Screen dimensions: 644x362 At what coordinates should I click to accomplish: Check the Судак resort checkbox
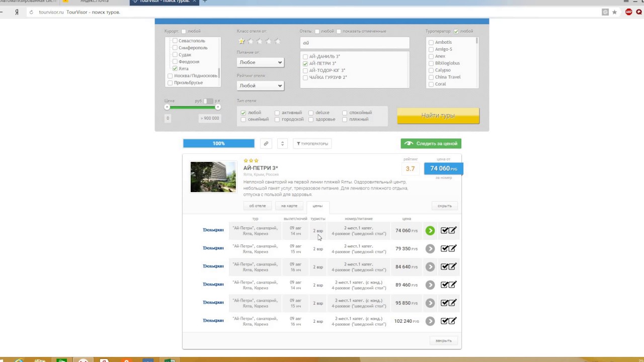pyautogui.click(x=175, y=55)
